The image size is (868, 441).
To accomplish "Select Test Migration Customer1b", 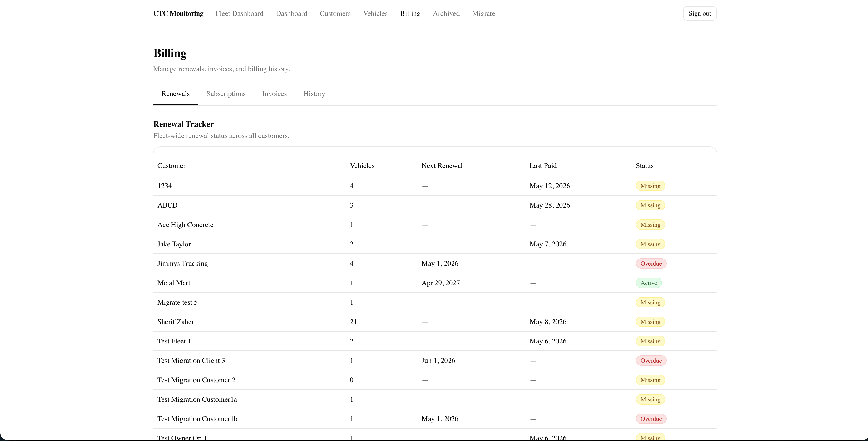I will pyautogui.click(x=197, y=419).
